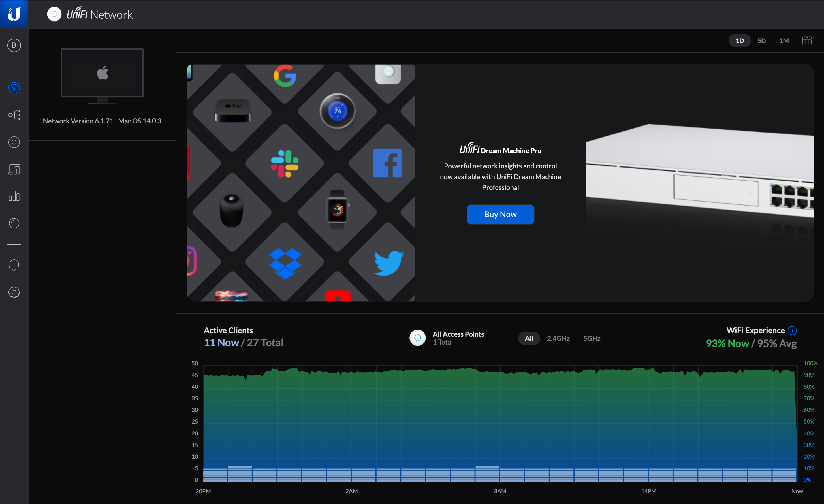This screenshot has width=824, height=504.
Task: Click the 8AM marker on chart axis
Action: tap(500, 491)
